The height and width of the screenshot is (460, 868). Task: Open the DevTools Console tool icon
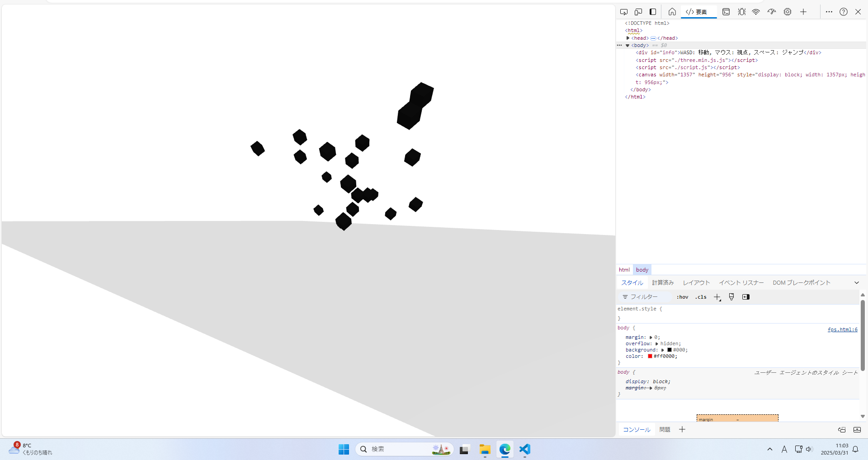[726, 12]
